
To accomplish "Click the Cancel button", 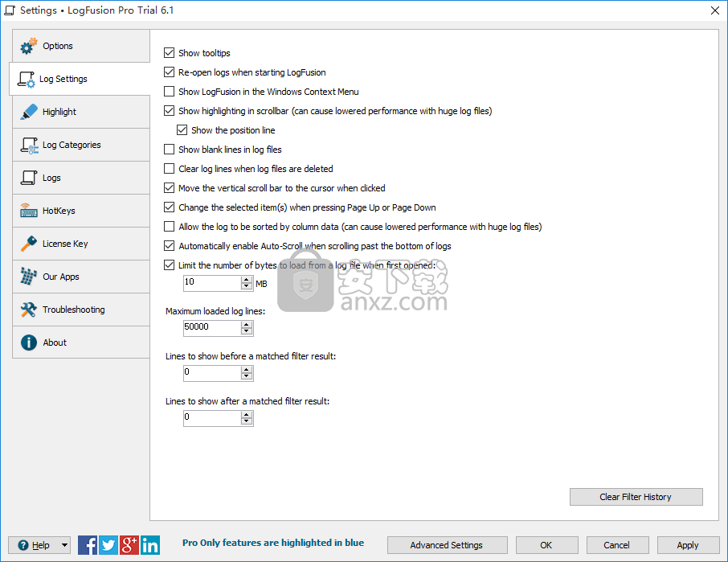I will point(617,545).
